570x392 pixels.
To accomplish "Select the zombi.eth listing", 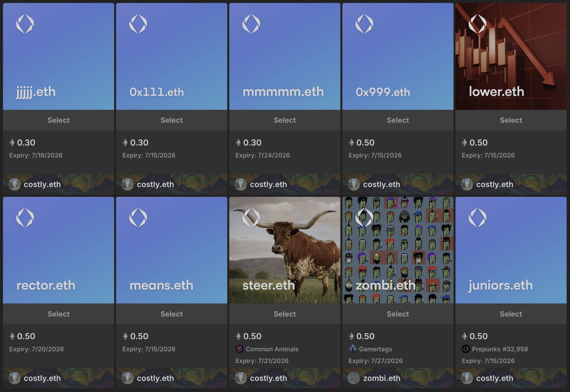I will coord(398,314).
